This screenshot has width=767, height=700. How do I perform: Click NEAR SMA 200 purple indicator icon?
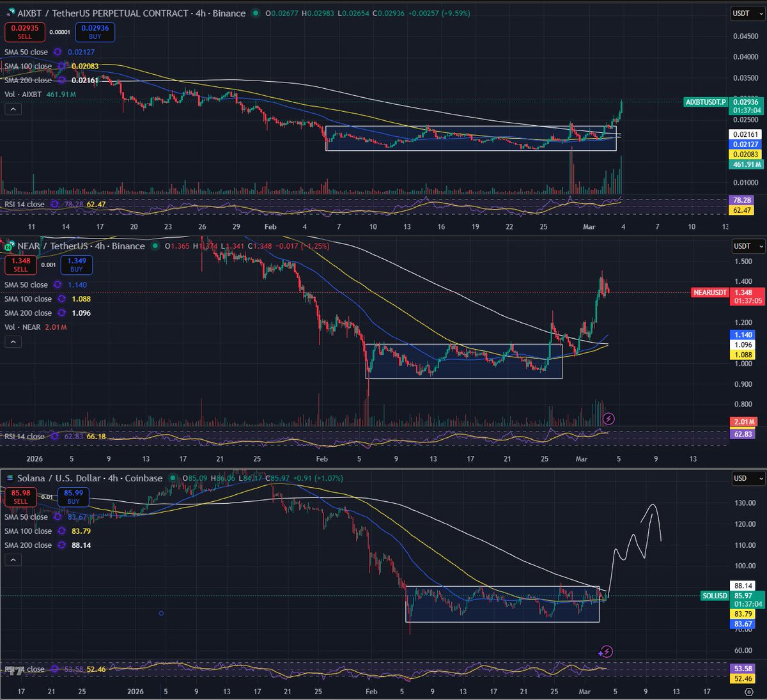point(62,313)
